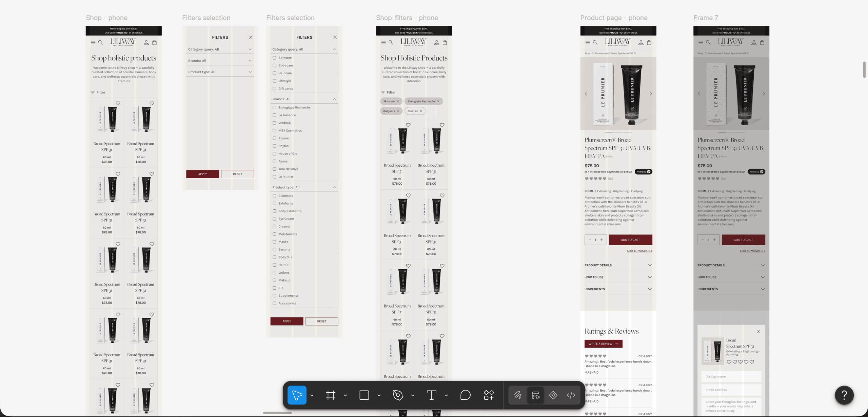The height and width of the screenshot is (417, 868).
Task: Expand Brands: All in collapsed Filters panel
Action: 220,61
